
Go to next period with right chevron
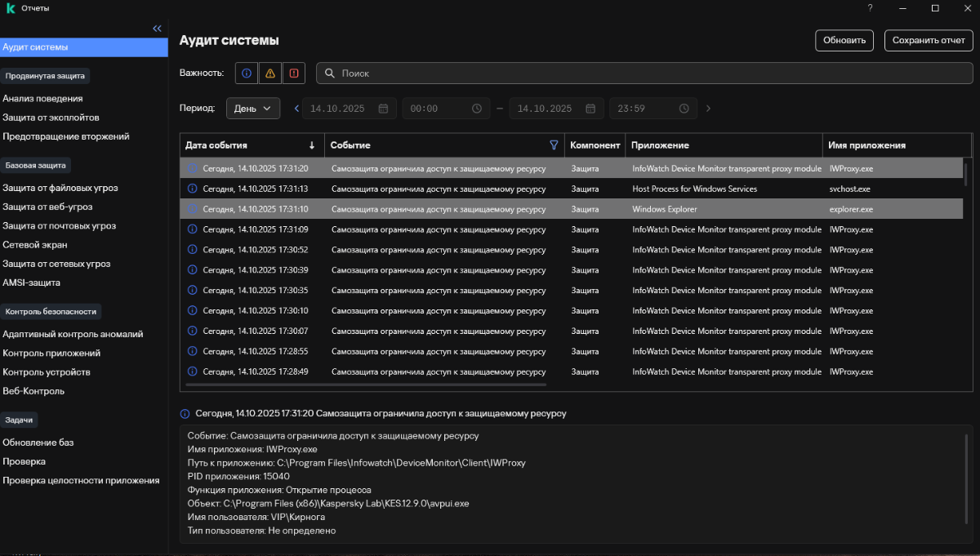(x=708, y=109)
